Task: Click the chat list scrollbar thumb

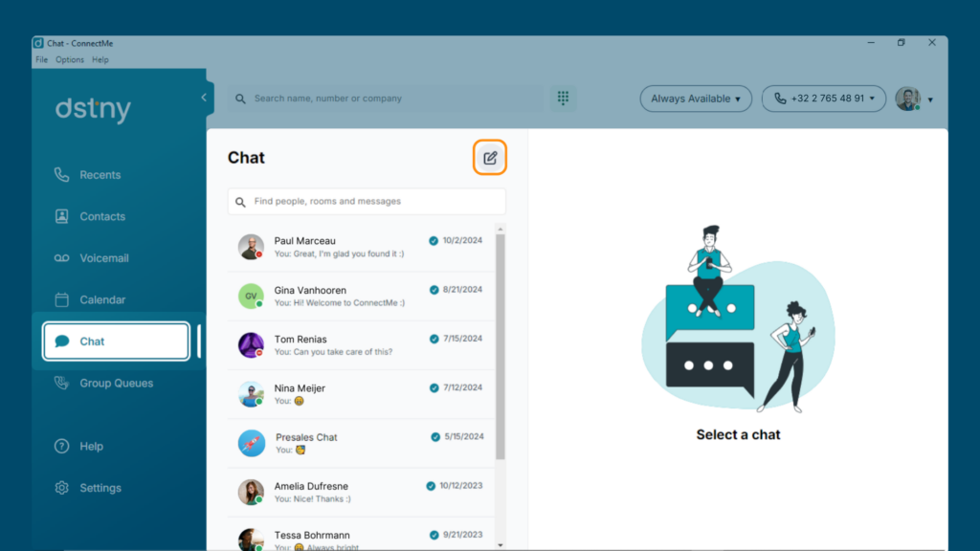Action: pos(500,346)
